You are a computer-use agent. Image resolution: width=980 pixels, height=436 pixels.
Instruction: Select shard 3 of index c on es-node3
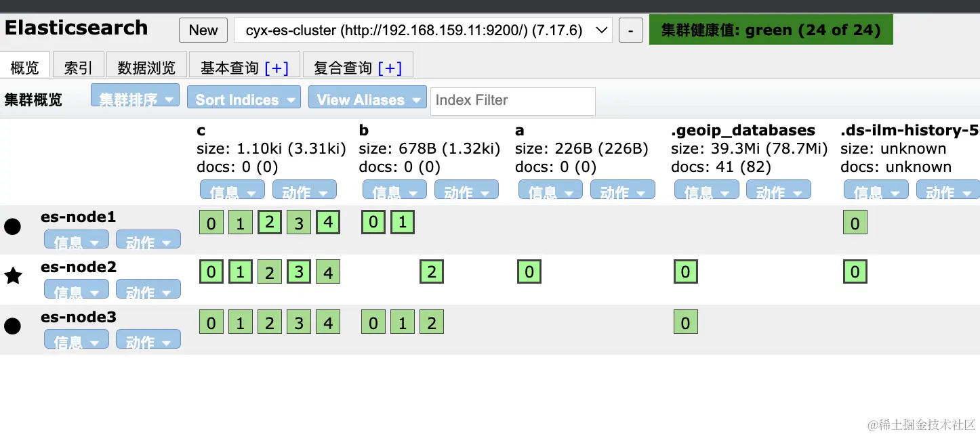299,322
